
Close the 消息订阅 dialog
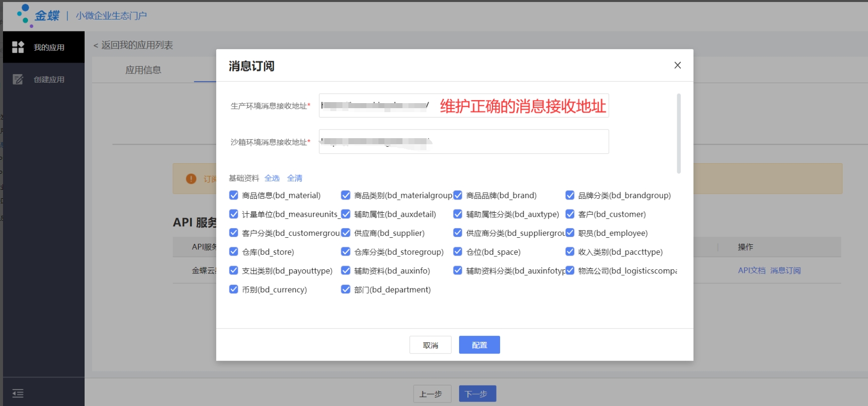click(677, 65)
